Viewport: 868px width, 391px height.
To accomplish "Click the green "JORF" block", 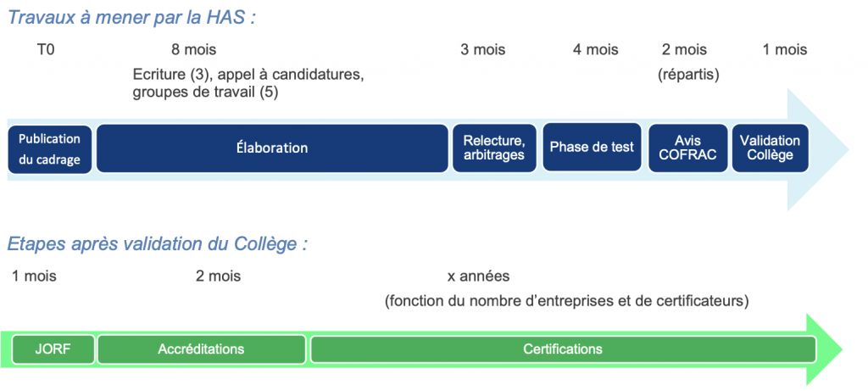I will (x=53, y=349).
